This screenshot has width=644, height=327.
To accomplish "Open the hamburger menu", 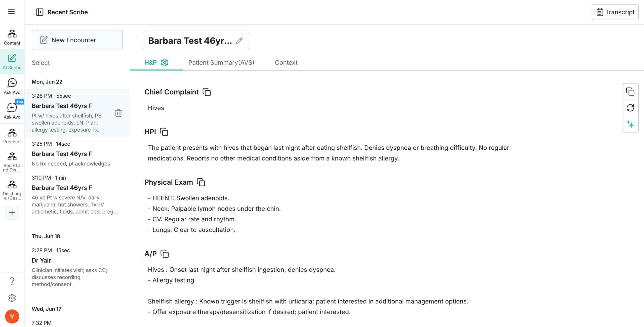I will 12,12.
